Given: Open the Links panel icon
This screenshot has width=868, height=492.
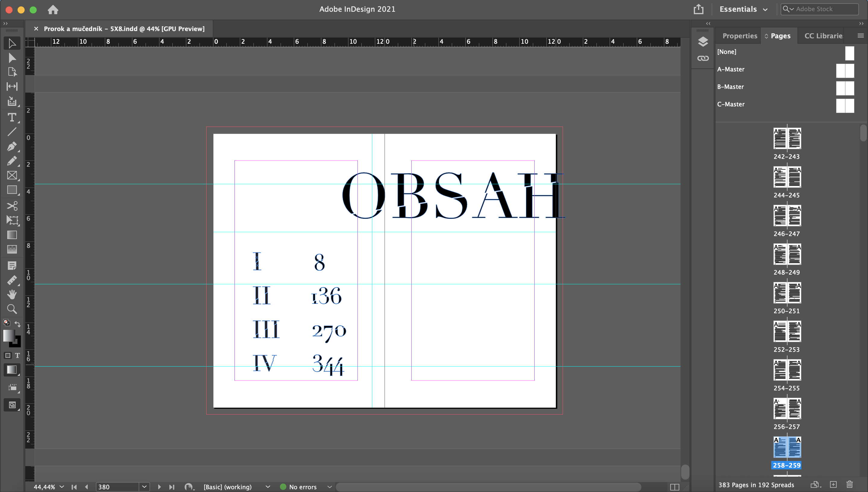Looking at the screenshot, I should coord(703,58).
